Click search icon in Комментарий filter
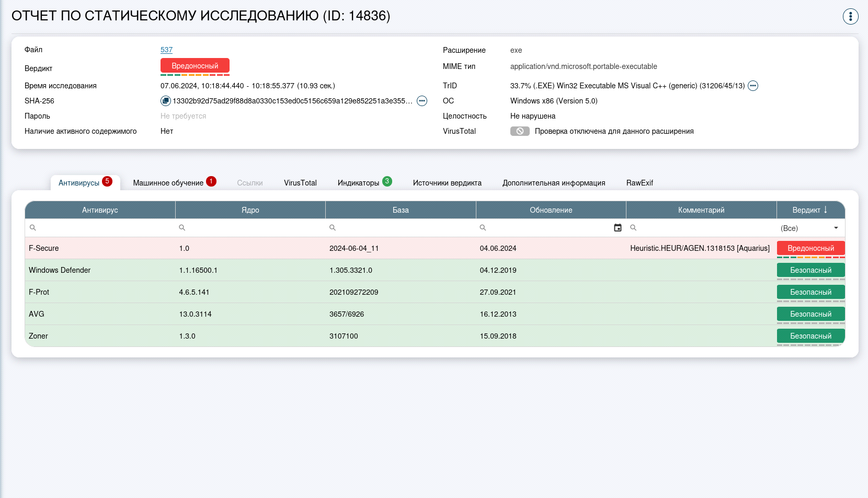868x498 pixels. [633, 228]
